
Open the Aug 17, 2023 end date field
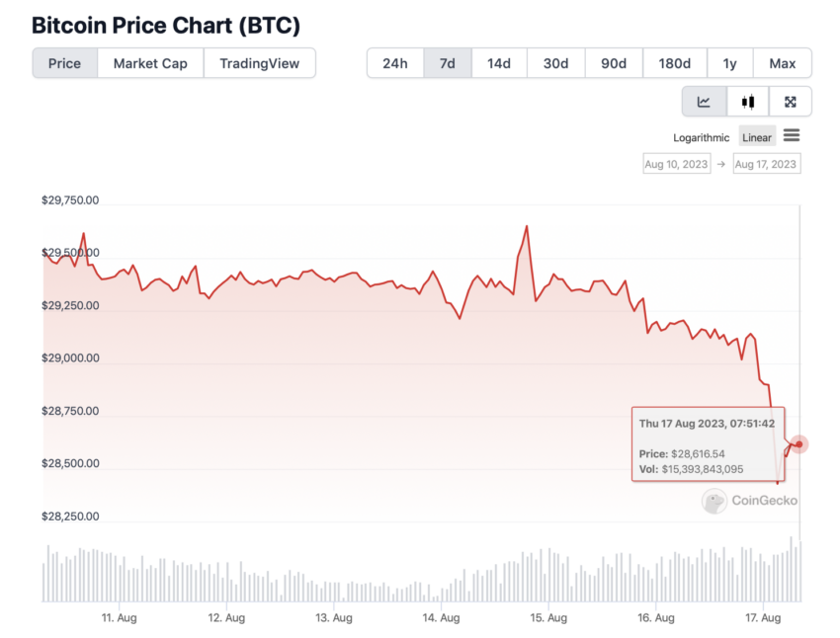(x=766, y=164)
